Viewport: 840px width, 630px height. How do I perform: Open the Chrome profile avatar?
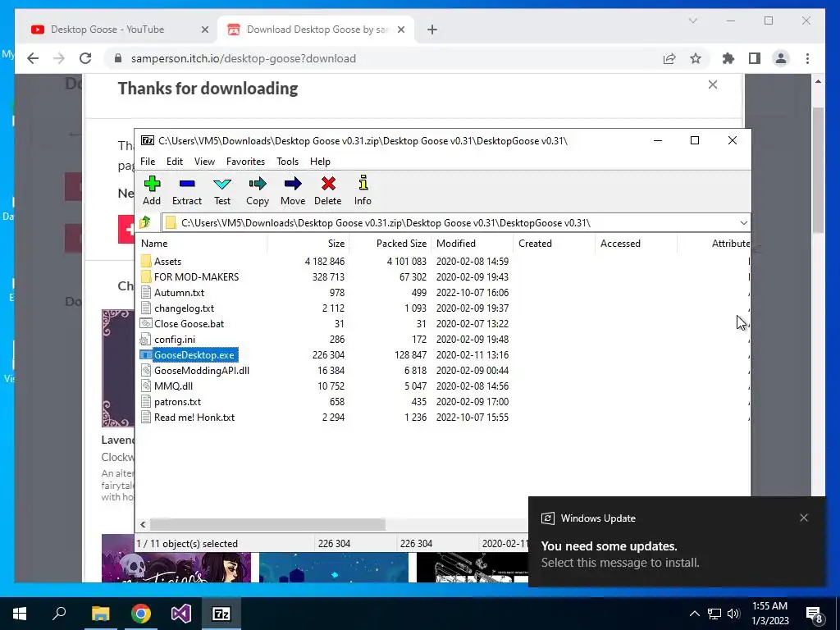point(781,58)
